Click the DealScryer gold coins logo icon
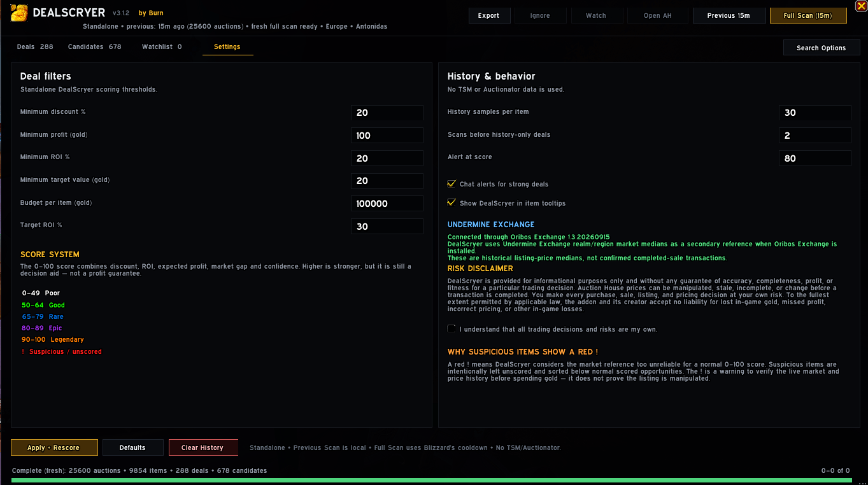The image size is (868, 485). (19, 13)
